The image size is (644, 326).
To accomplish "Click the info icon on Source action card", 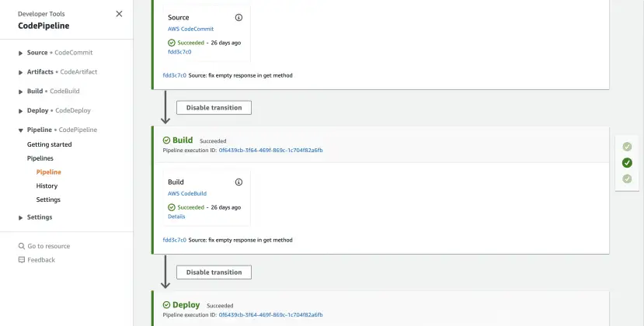I will (238, 17).
